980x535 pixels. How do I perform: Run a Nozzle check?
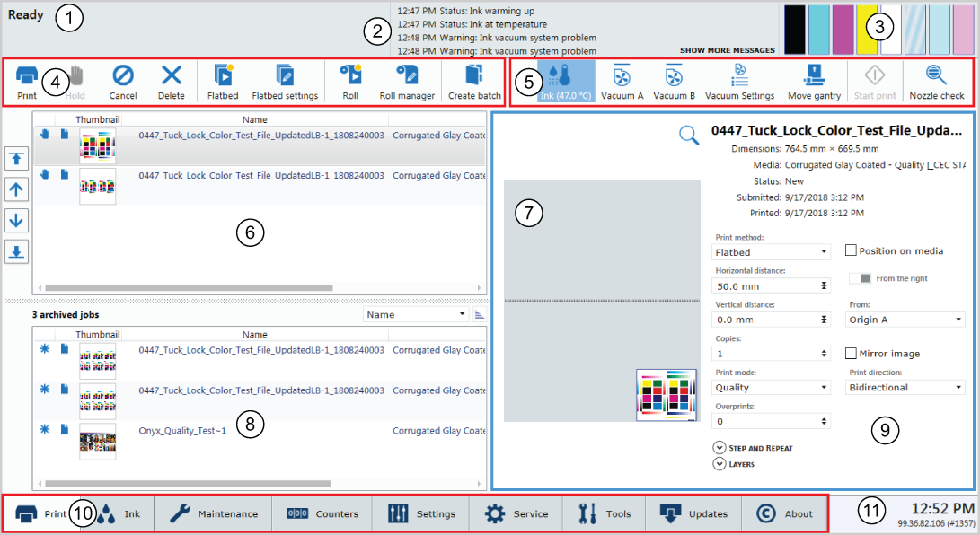click(x=936, y=82)
